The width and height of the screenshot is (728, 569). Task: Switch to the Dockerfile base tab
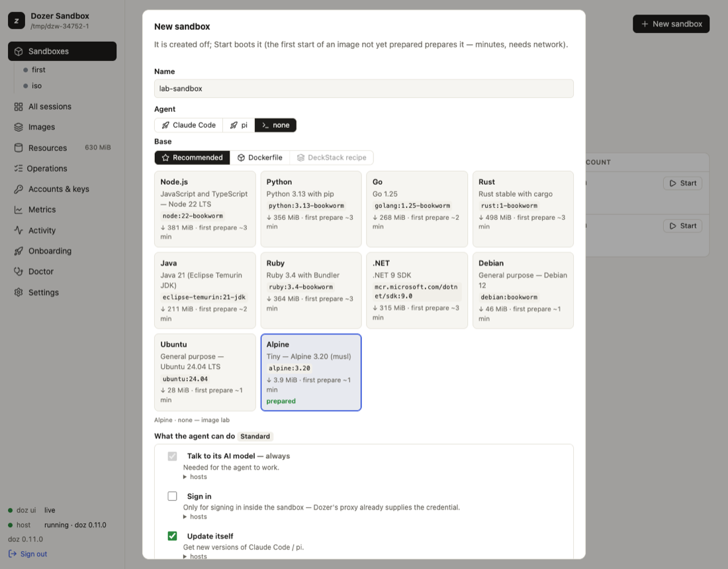260,158
